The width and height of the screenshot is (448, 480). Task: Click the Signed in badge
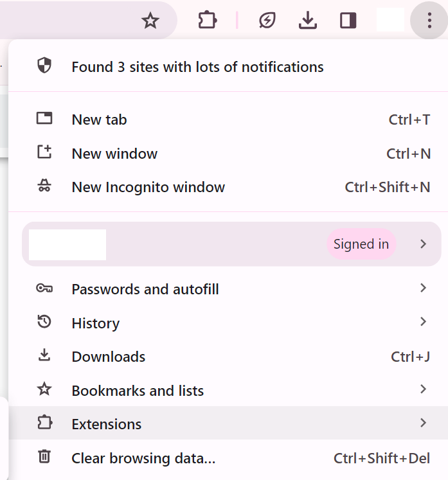[x=361, y=244]
